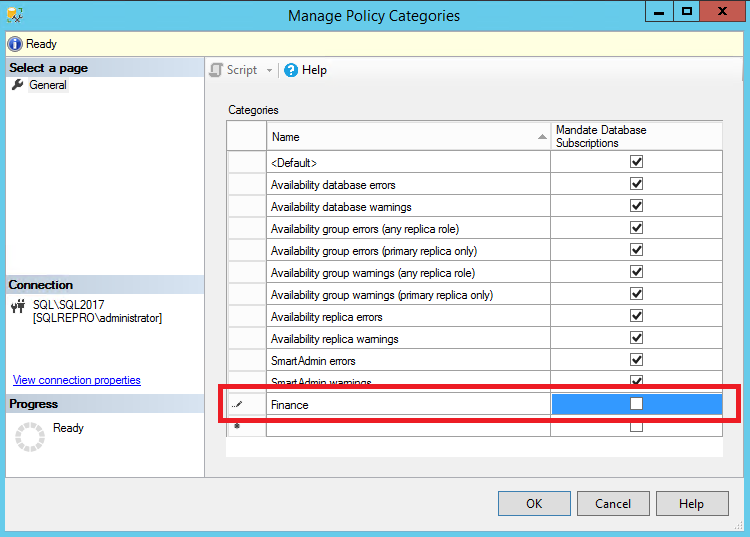Open View connection properties link
This screenshot has height=537, width=750.
click(77, 380)
